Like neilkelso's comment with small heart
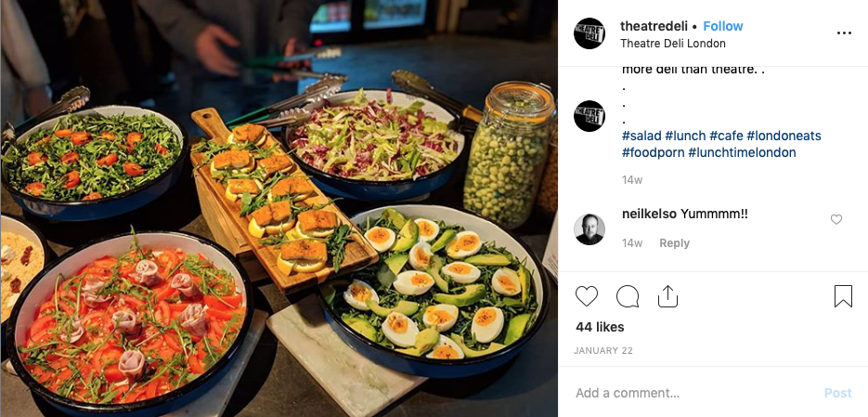The width and height of the screenshot is (868, 417). click(x=836, y=219)
